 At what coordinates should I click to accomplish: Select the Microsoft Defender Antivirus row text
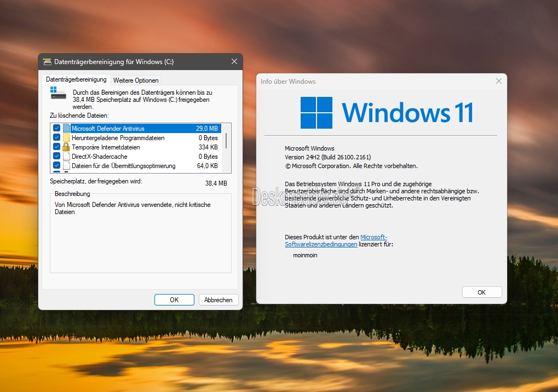click(108, 129)
